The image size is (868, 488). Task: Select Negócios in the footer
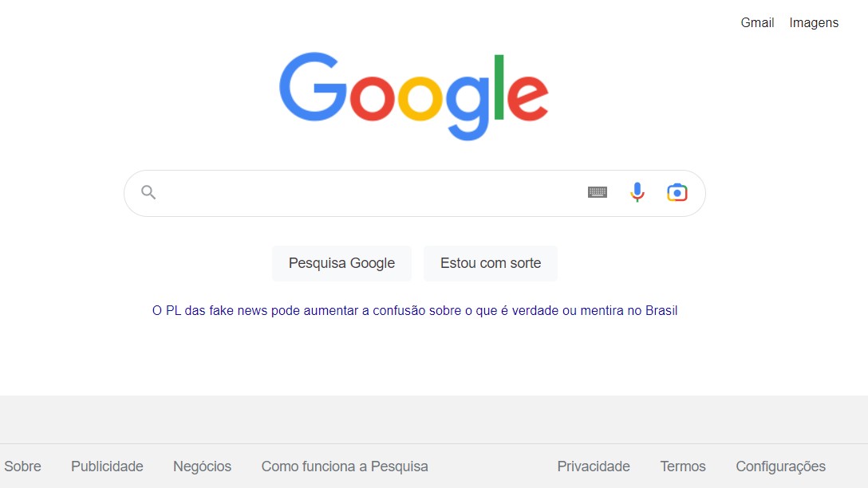(x=202, y=466)
